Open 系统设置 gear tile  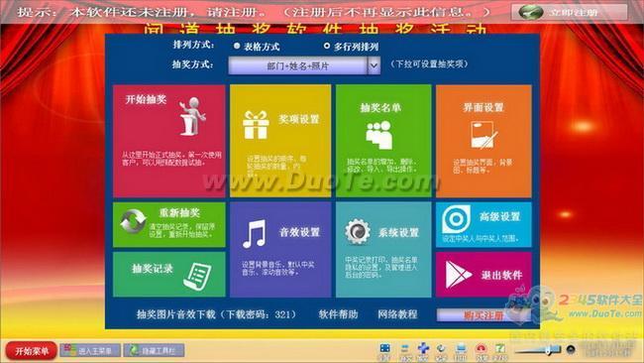click(x=383, y=249)
